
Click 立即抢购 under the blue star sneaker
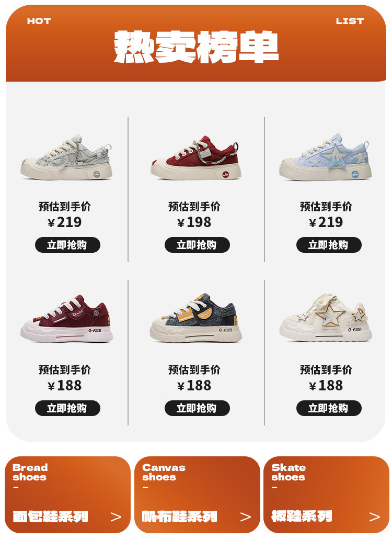(x=329, y=245)
